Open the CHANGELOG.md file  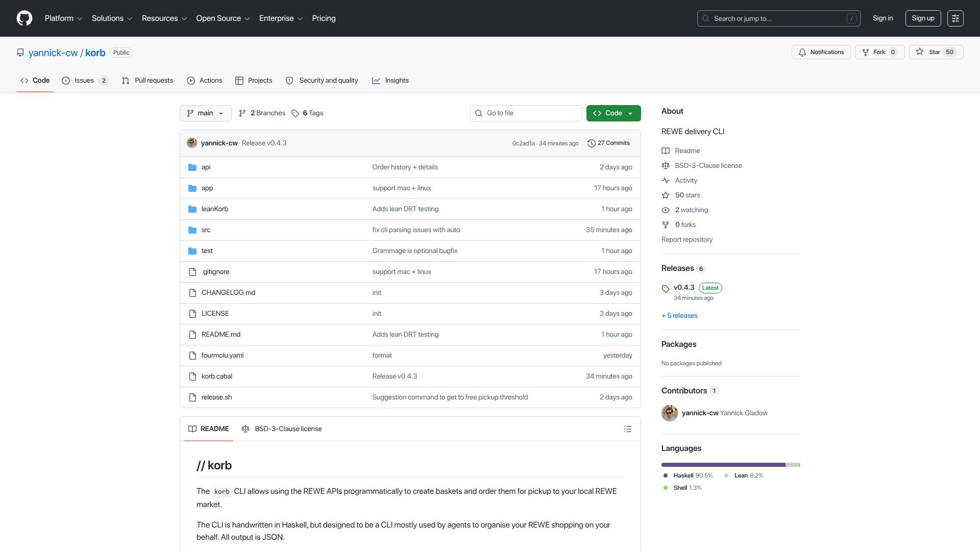pos(228,293)
